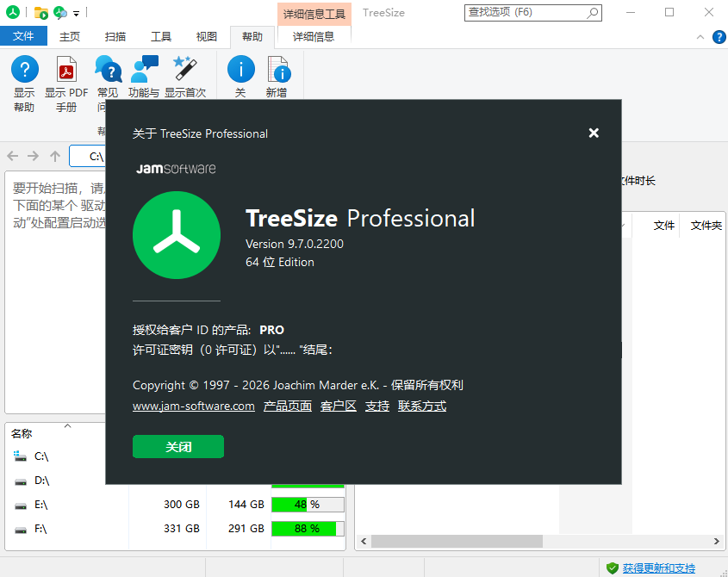Open the quick access toolbar dropdown arrow
Viewport: 728px width, 577px height.
point(76,14)
